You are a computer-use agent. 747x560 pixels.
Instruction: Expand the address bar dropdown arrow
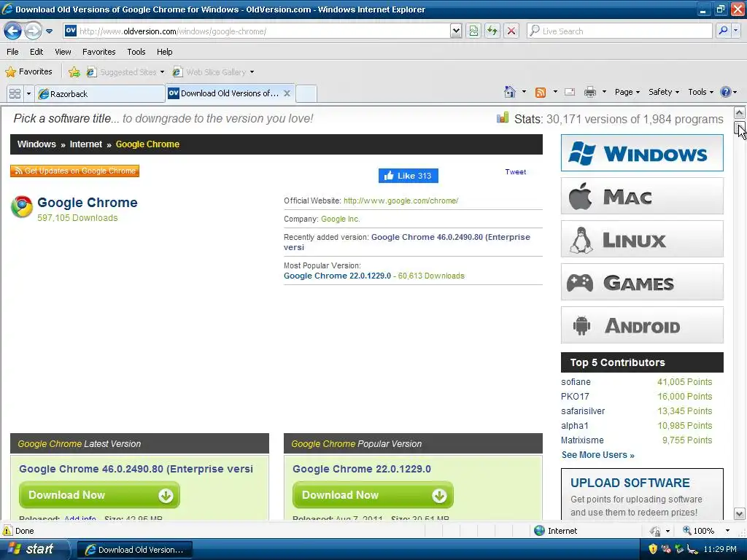(456, 31)
